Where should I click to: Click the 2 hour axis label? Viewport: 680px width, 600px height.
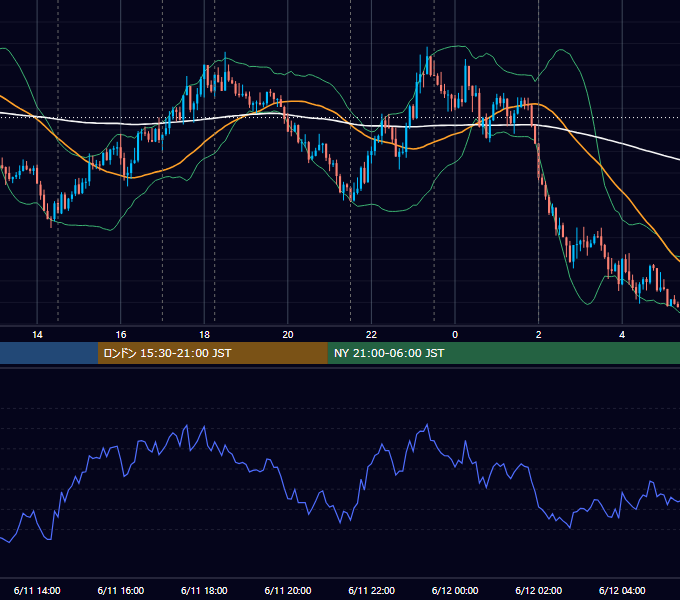click(x=539, y=335)
